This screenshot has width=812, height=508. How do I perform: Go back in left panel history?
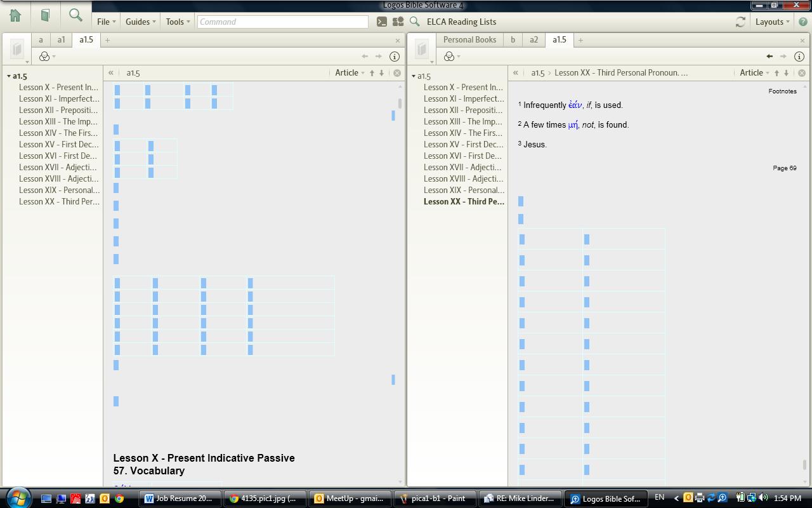coord(365,57)
